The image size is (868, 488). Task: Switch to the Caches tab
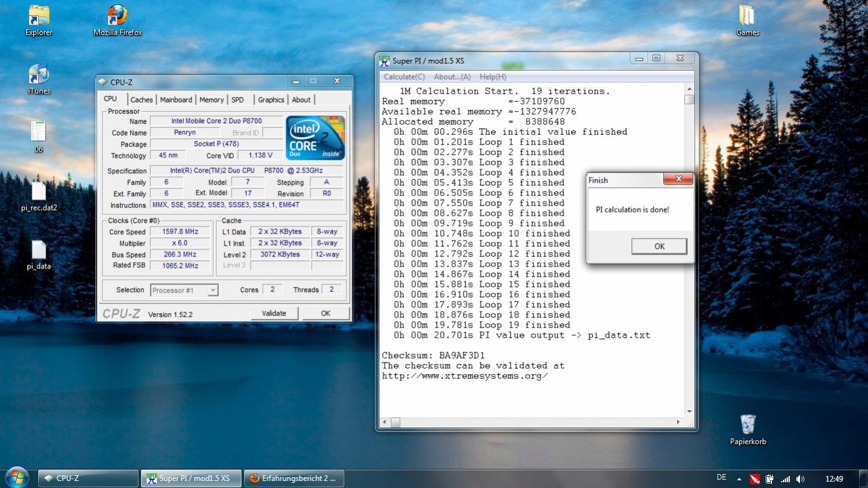(x=142, y=100)
